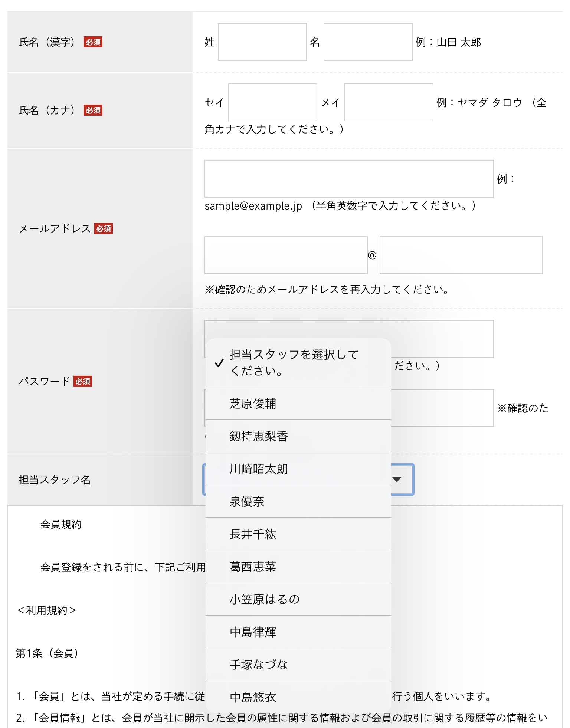Choose 泉優奈 in the dropdown
570x728 pixels.
click(298, 501)
